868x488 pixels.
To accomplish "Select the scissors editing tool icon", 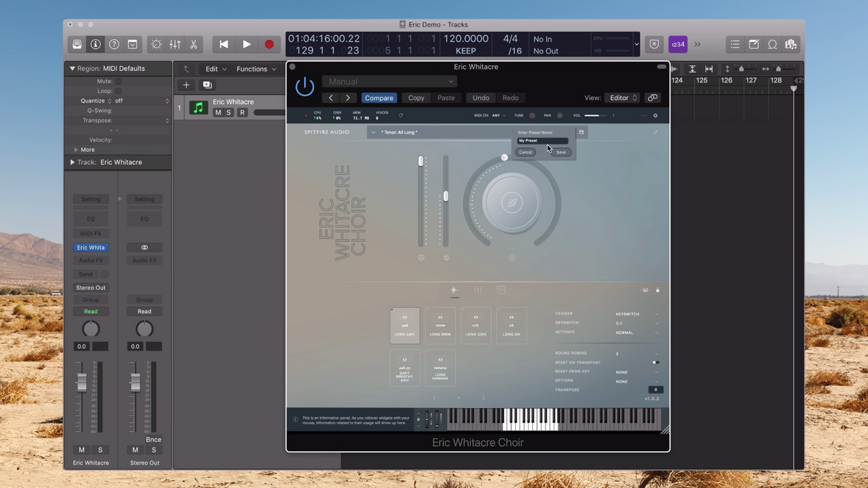I will click(194, 44).
